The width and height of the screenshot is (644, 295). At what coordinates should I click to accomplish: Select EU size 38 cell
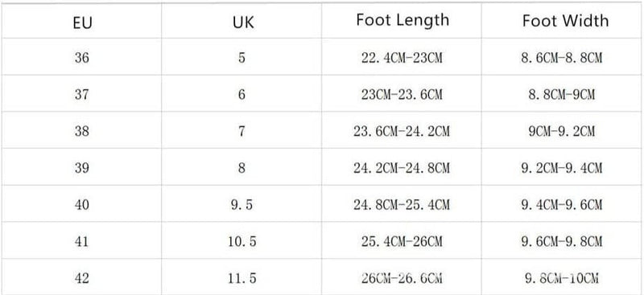pos(82,130)
